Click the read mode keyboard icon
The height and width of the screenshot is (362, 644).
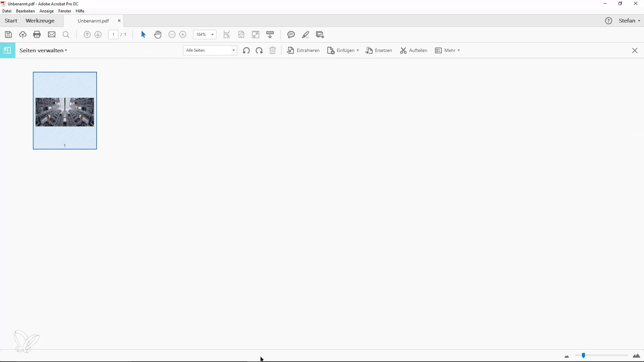click(x=270, y=35)
